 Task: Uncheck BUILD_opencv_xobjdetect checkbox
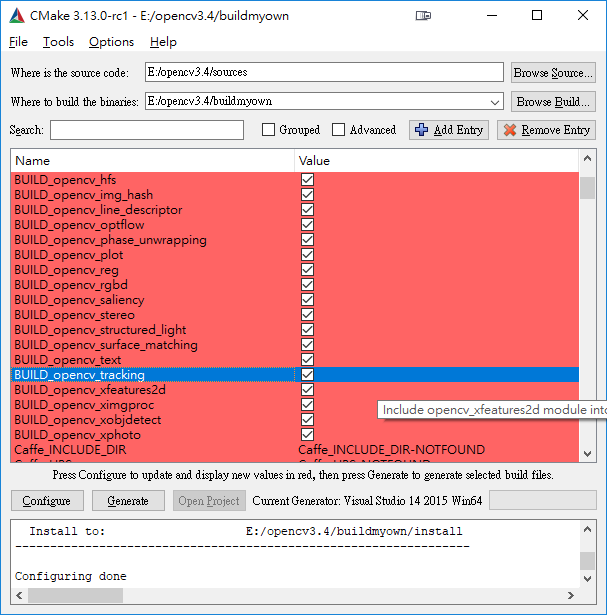307,419
